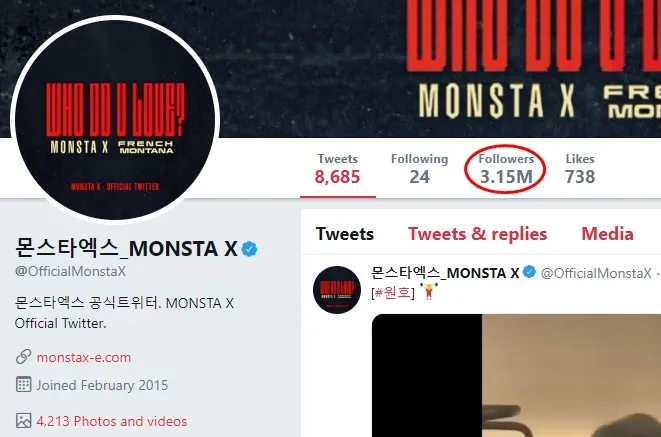The width and height of the screenshot is (661, 437).
Task: Click the photo icon beside 4,213 Photos and videos
Action: tap(23, 421)
